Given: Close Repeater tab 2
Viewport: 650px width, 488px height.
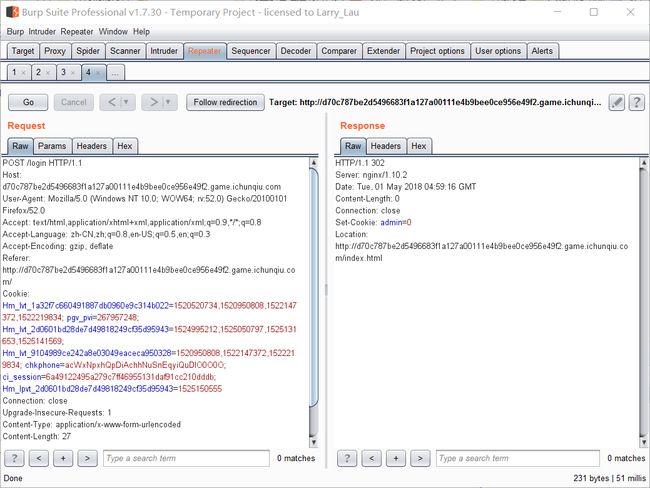Looking at the screenshot, I should click(x=48, y=73).
